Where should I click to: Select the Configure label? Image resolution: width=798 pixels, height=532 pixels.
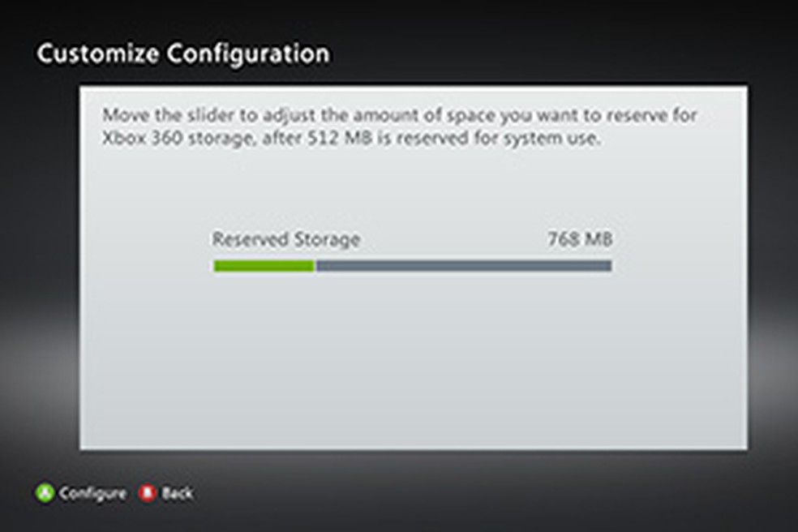pos(92,493)
